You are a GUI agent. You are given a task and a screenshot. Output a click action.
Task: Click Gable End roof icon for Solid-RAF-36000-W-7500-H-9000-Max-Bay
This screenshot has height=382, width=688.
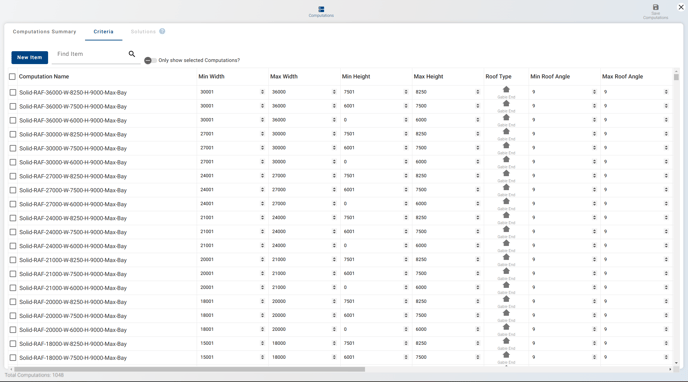pyautogui.click(x=506, y=104)
